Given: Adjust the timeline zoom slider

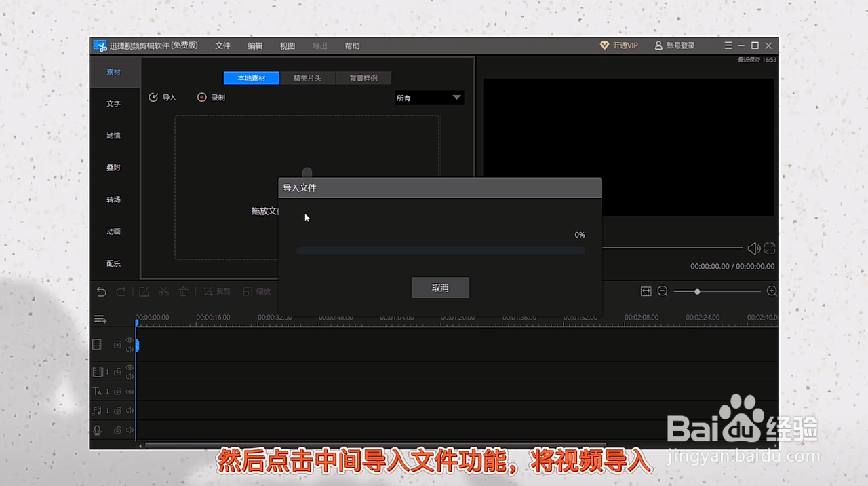Looking at the screenshot, I should [697, 291].
